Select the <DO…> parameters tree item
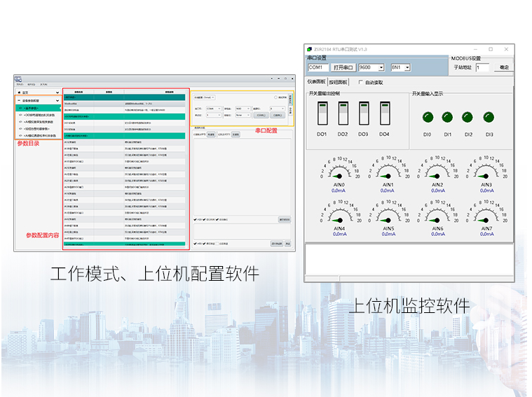The image size is (532, 397). click(x=38, y=115)
